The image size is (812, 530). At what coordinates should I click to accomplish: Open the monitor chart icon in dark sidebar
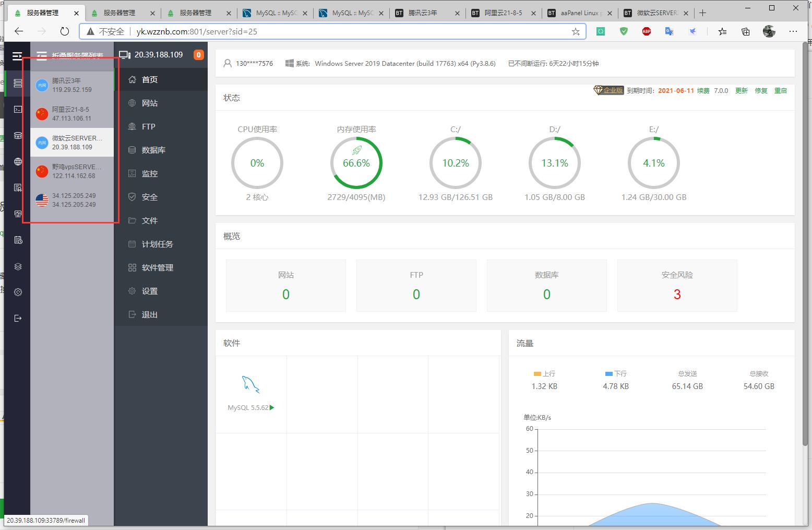(x=18, y=214)
